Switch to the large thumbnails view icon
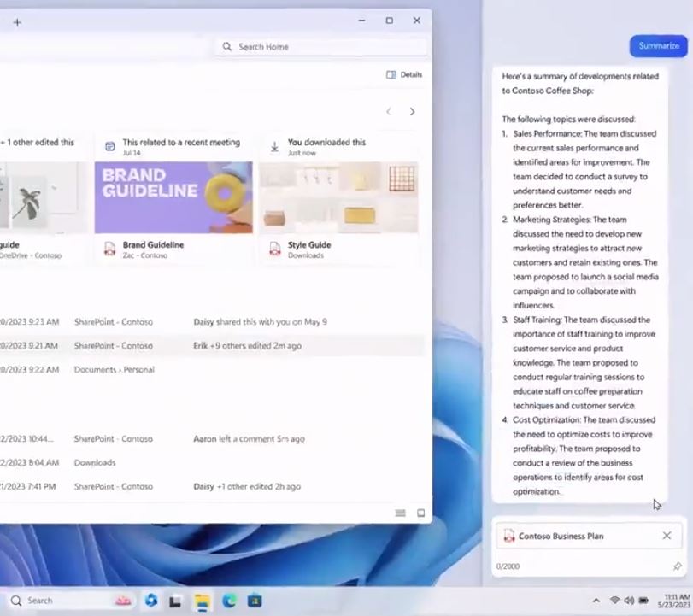This screenshot has height=616, width=693. click(x=420, y=513)
